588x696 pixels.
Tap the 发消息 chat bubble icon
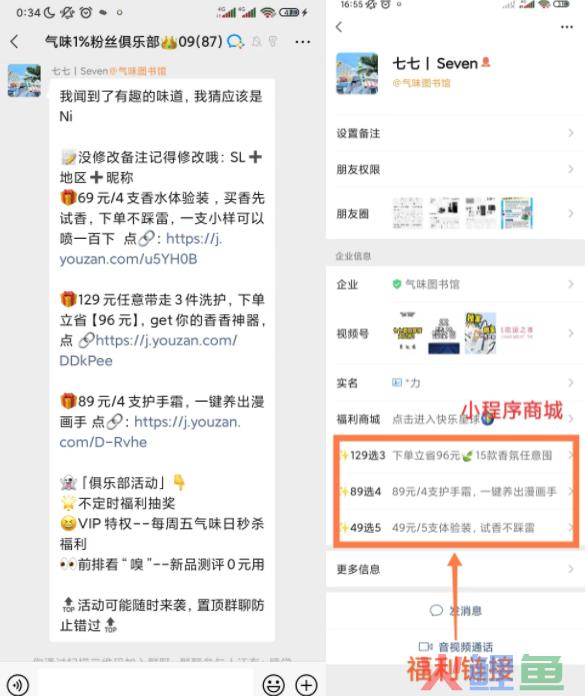(436, 610)
